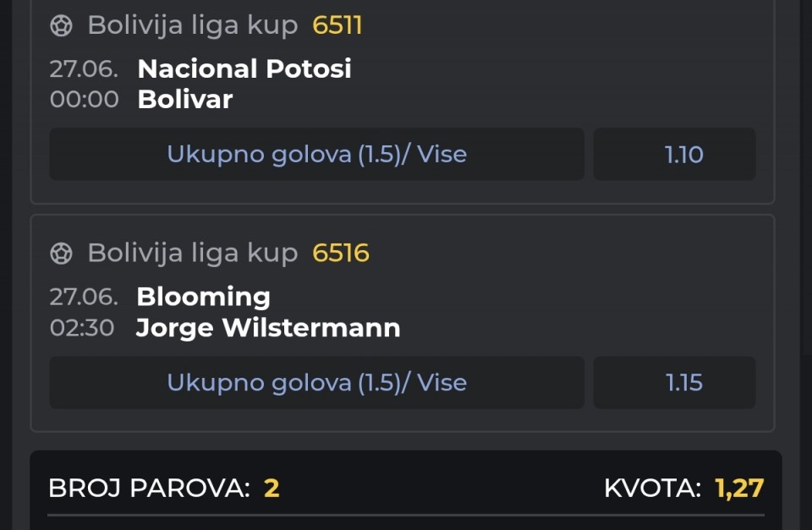Select the KVOTA label

652,488
